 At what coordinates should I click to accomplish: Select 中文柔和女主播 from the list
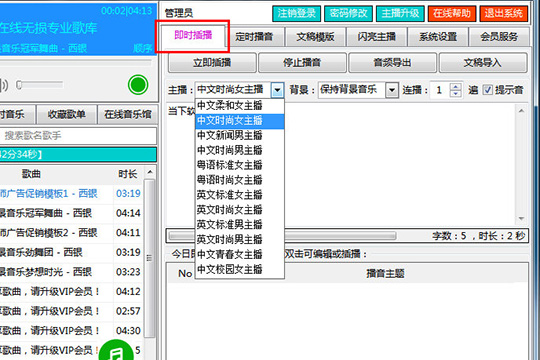240,105
